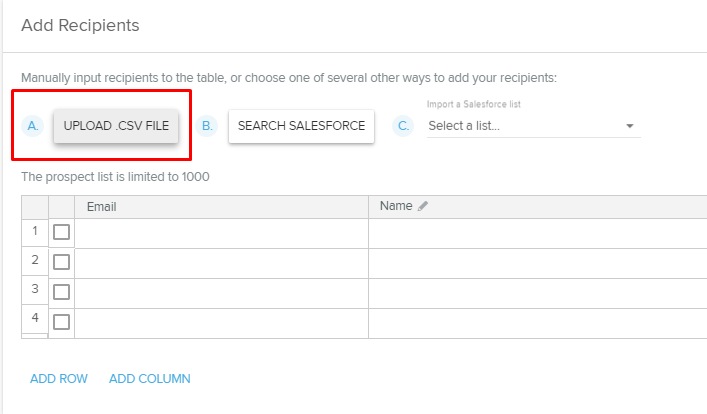This screenshot has width=707, height=414.
Task: Click the Email column header
Action: 221,207
